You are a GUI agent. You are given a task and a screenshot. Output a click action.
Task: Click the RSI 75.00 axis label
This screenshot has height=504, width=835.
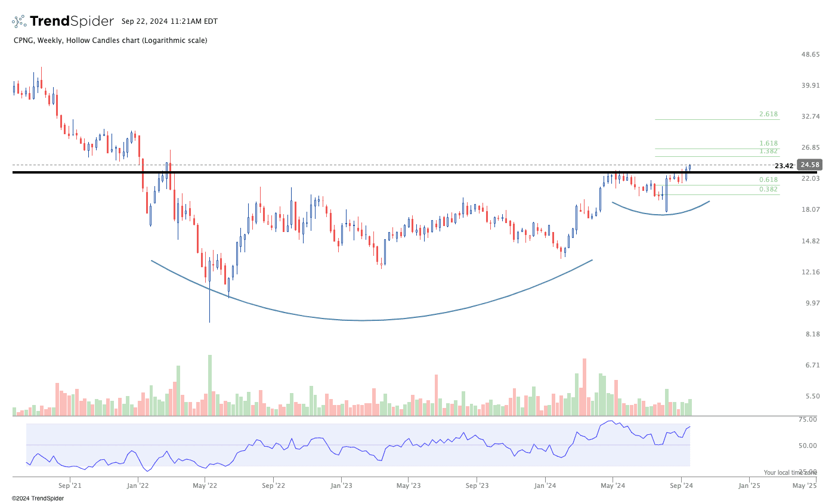tap(808, 420)
